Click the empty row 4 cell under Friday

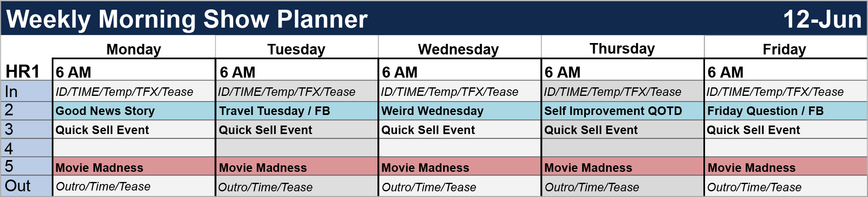point(786,148)
